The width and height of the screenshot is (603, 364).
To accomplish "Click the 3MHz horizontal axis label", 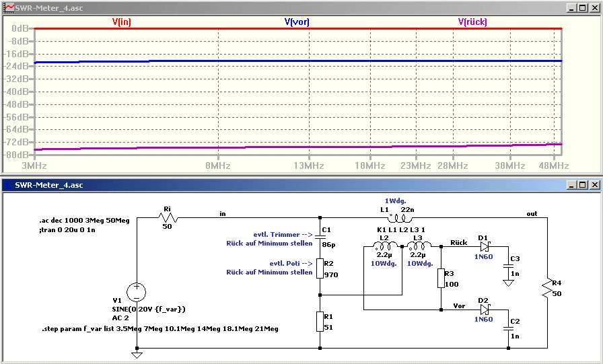I will click(34, 166).
